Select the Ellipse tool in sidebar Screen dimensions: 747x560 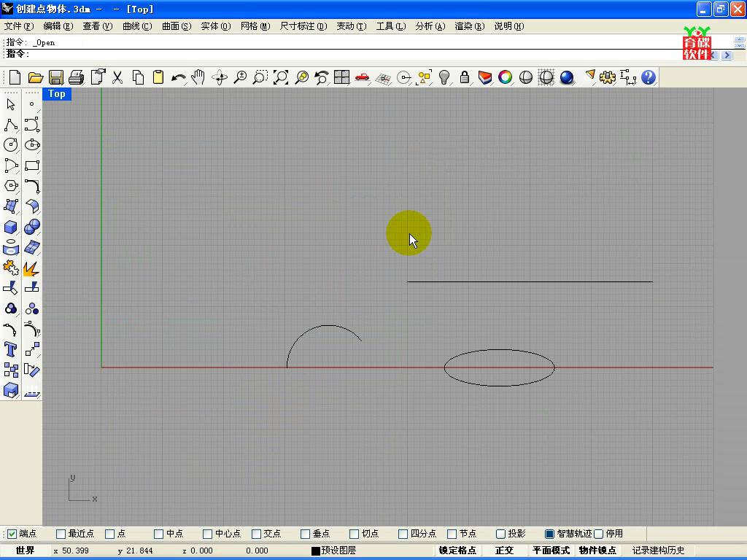point(32,145)
